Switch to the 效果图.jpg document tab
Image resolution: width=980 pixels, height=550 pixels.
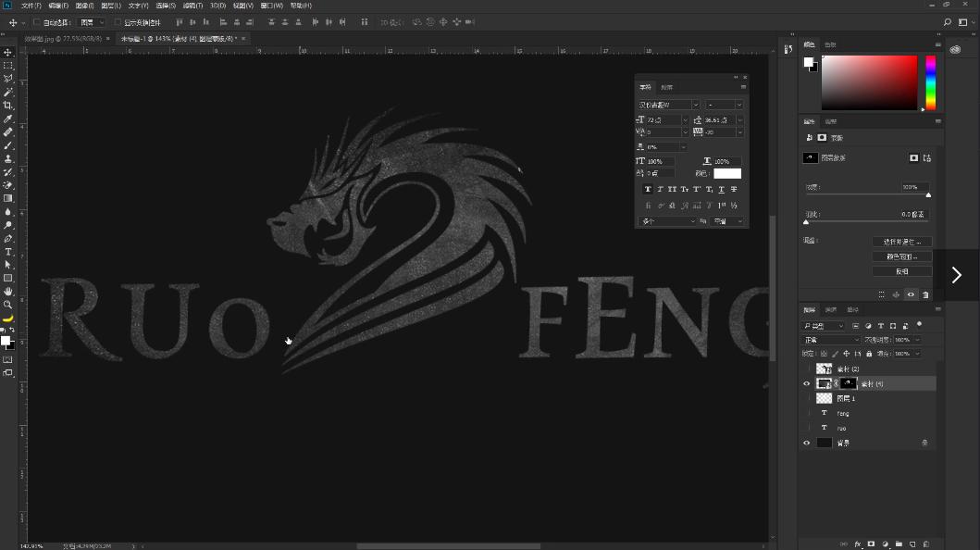point(63,39)
